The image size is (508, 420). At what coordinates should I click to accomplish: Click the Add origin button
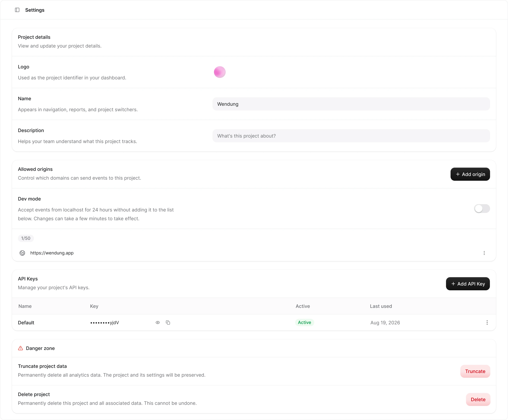pos(470,174)
